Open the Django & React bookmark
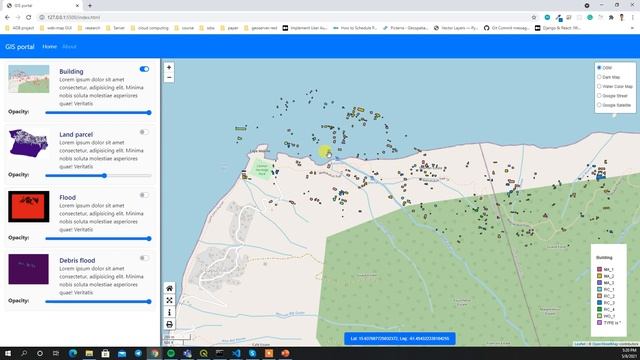This screenshot has height=360, width=640. click(x=558, y=28)
